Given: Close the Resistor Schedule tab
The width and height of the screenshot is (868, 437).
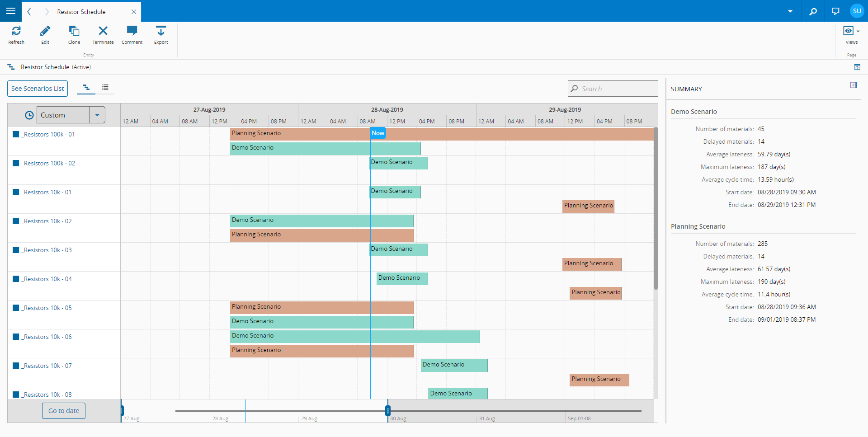Looking at the screenshot, I should (x=134, y=12).
